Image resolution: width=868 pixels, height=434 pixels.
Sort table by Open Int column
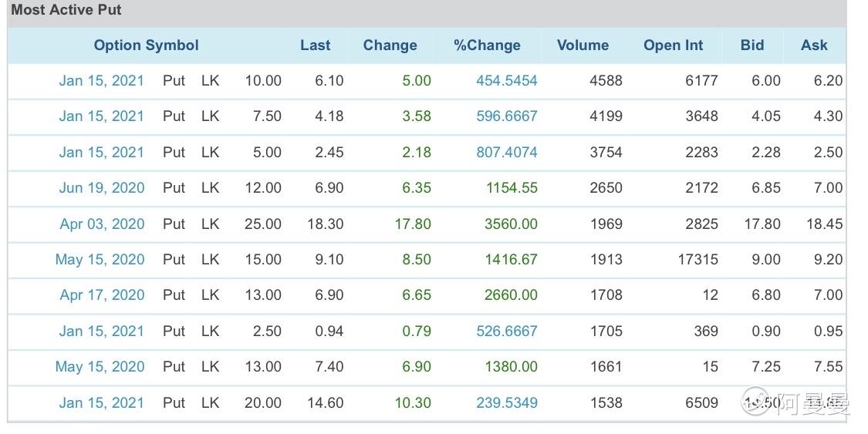[x=673, y=45]
